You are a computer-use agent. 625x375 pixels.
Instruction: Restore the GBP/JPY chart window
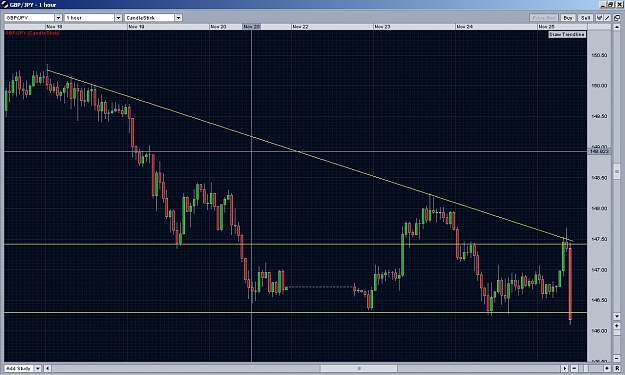611,4
